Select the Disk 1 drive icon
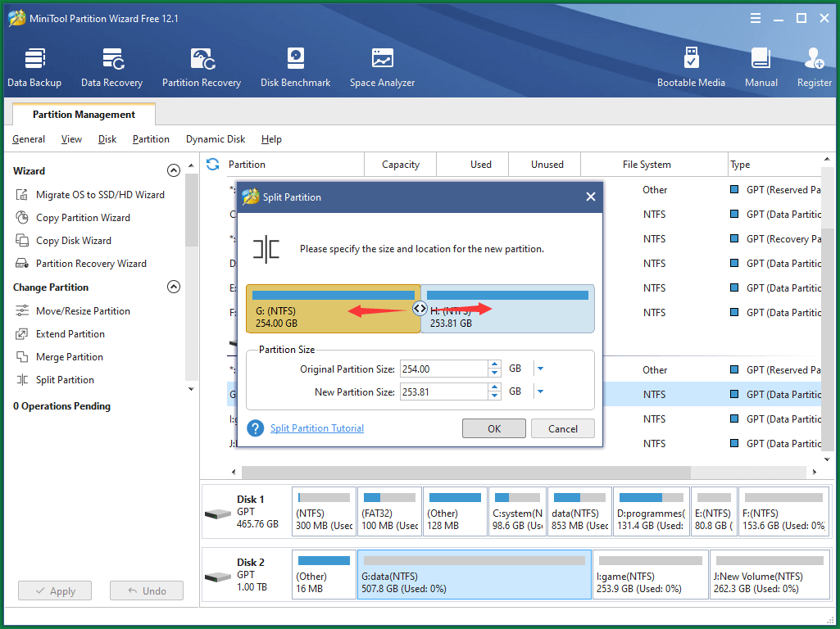This screenshot has width=840, height=629. [x=217, y=514]
